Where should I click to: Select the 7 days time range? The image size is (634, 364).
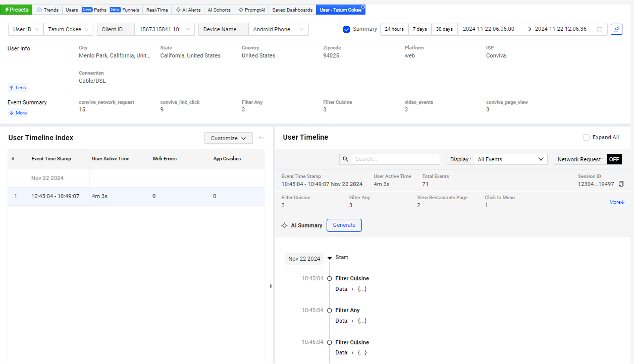[420, 29]
